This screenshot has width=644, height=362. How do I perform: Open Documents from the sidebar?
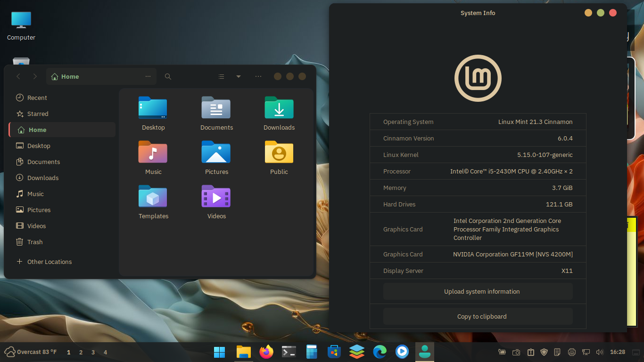(x=62, y=162)
